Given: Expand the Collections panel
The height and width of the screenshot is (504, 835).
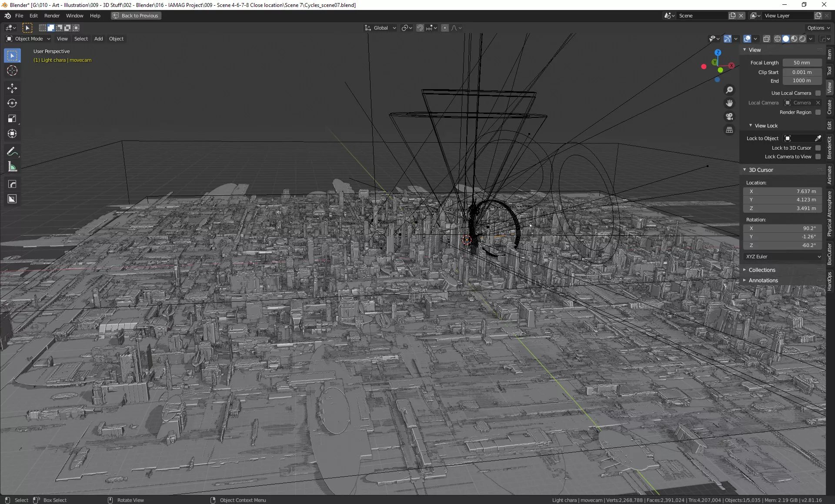Looking at the screenshot, I should [x=762, y=270].
